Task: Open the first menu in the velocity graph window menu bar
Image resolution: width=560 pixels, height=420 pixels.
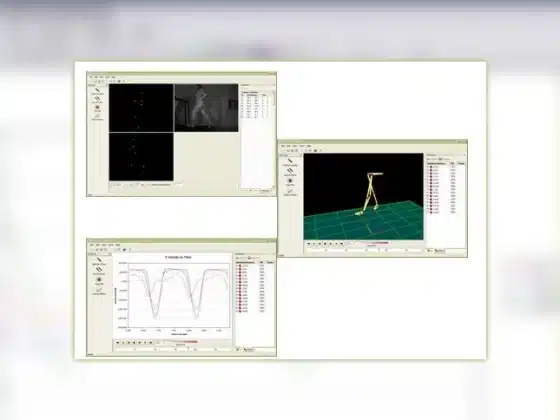Action: 91,245
